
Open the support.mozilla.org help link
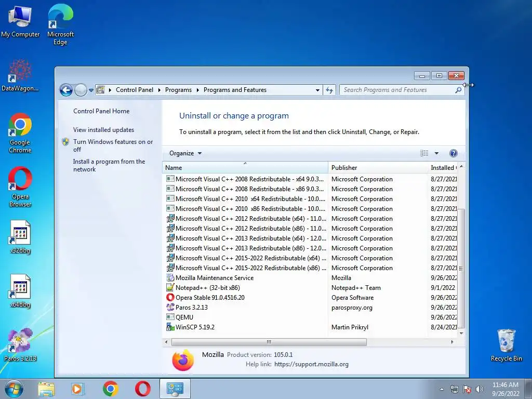coord(311,364)
